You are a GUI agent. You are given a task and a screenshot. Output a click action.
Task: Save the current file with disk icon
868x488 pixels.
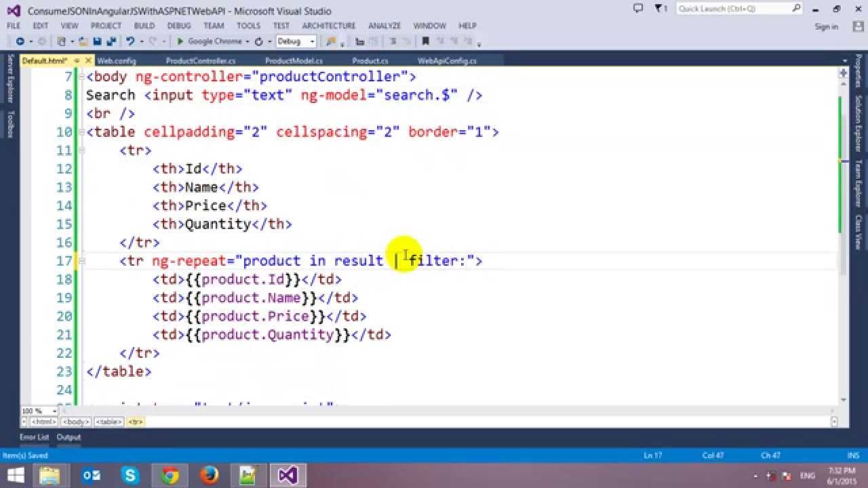point(97,41)
